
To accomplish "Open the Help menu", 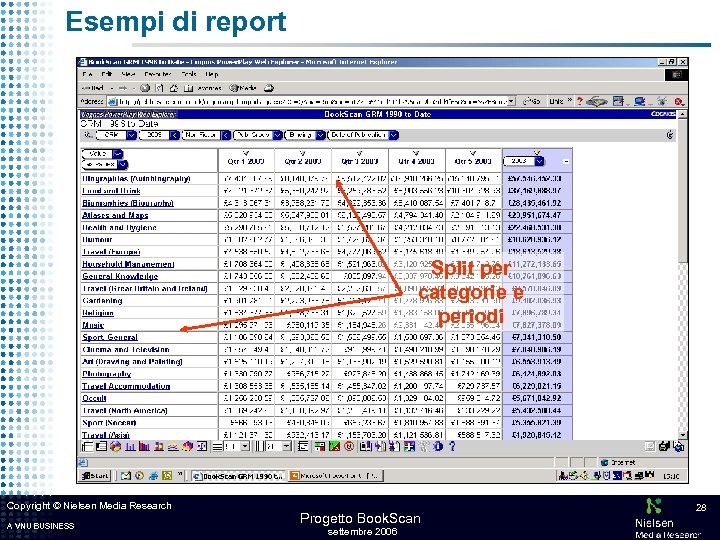I will pyautogui.click(x=212, y=74).
